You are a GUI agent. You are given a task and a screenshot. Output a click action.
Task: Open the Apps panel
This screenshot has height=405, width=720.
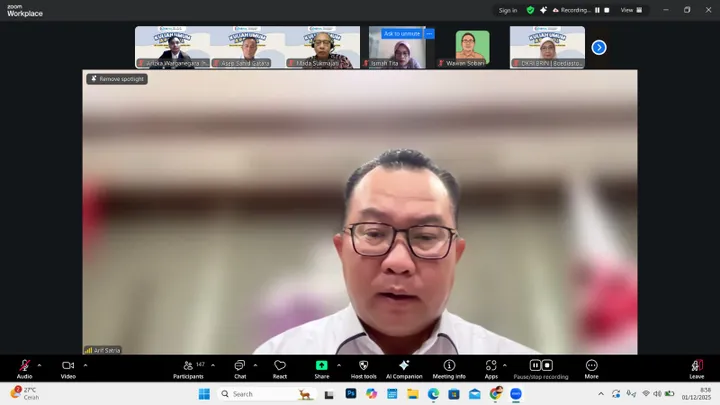point(491,366)
